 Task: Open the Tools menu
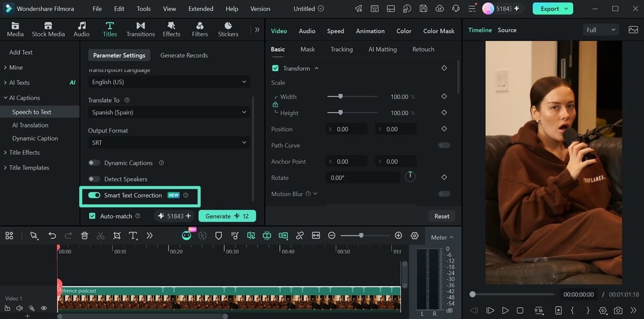click(x=144, y=9)
